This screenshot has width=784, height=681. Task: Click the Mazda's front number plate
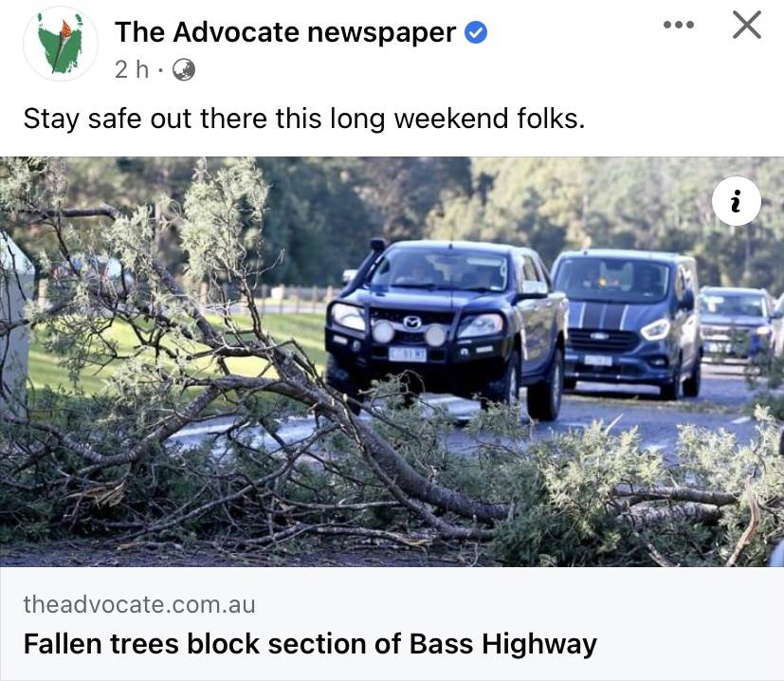point(408,355)
